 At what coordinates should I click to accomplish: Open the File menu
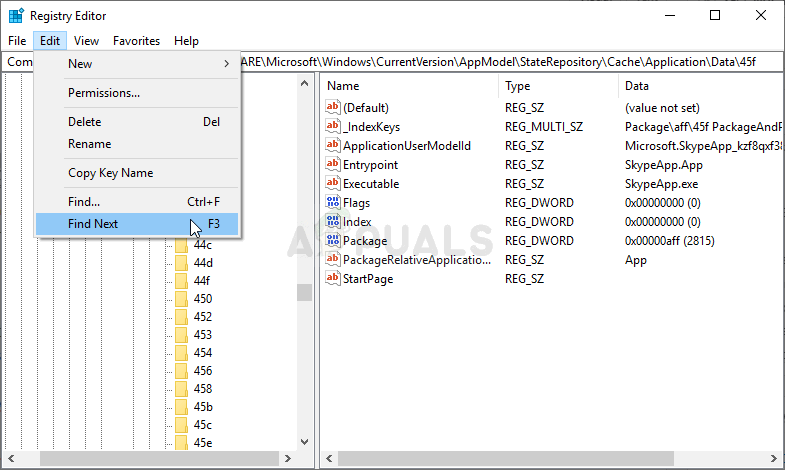tap(17, 41)
